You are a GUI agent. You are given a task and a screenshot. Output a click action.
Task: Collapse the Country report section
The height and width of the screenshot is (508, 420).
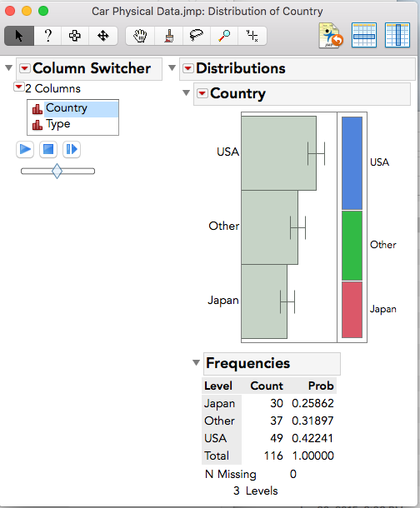186,93
